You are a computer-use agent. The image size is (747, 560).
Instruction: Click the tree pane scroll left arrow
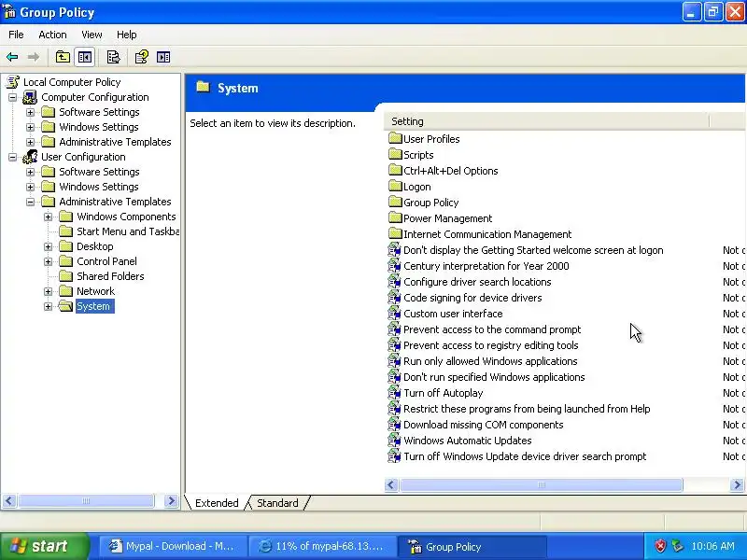(9, 500)
